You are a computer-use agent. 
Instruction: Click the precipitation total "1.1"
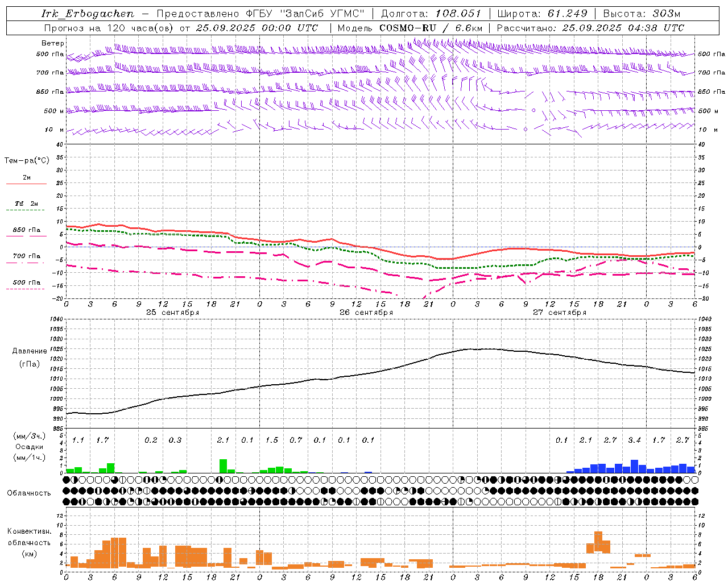[x=78, y=440]
